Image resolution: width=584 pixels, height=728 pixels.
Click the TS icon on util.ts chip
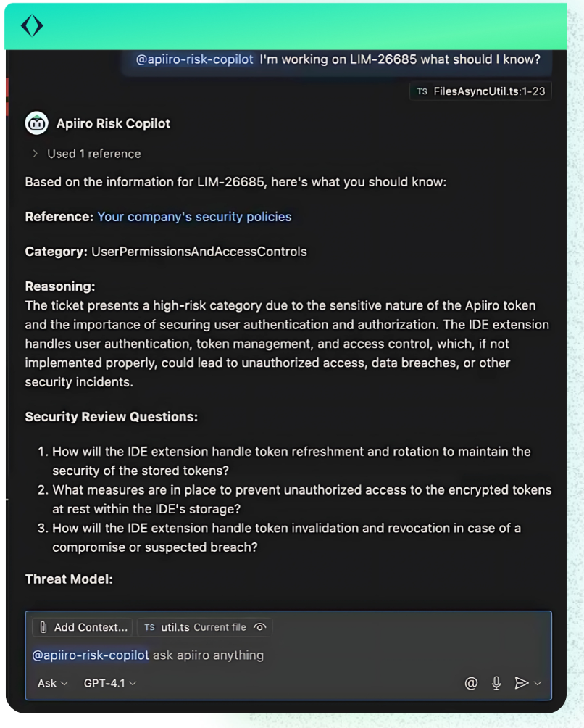point(149,627)
